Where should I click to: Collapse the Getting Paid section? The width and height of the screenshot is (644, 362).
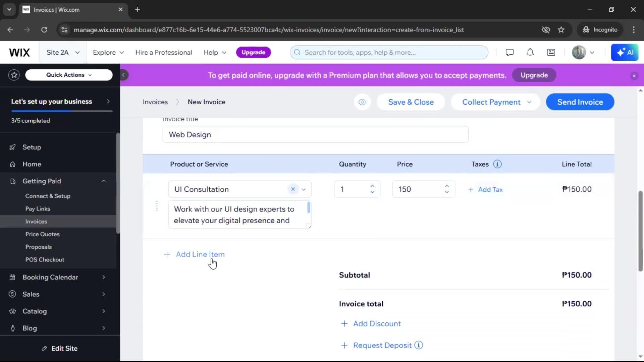[x=104, y=181]
